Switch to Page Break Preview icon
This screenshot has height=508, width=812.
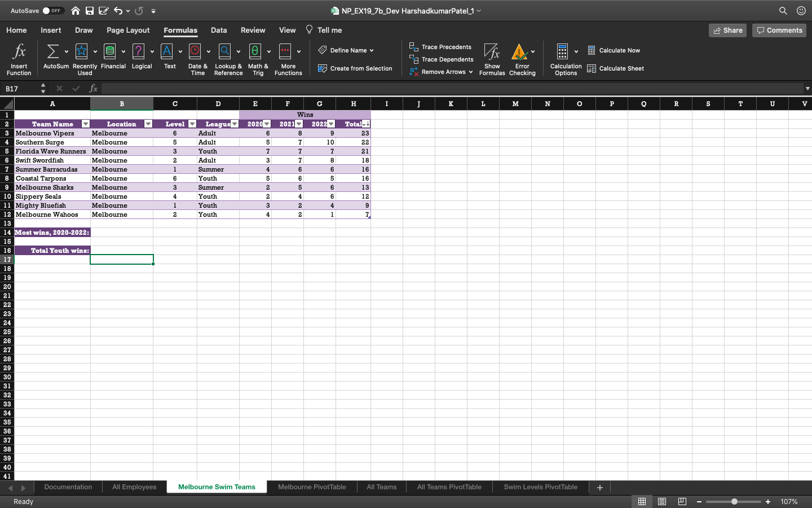682,502
